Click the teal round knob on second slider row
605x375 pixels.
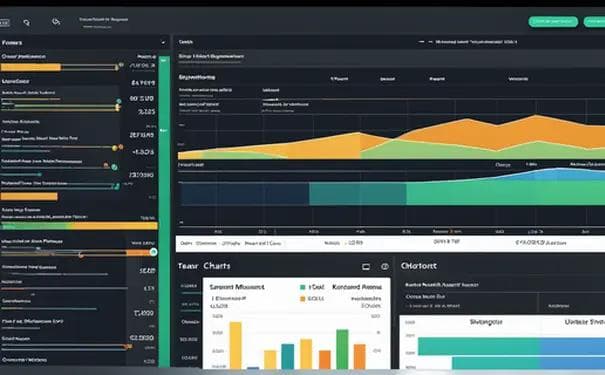coord(119,101)
